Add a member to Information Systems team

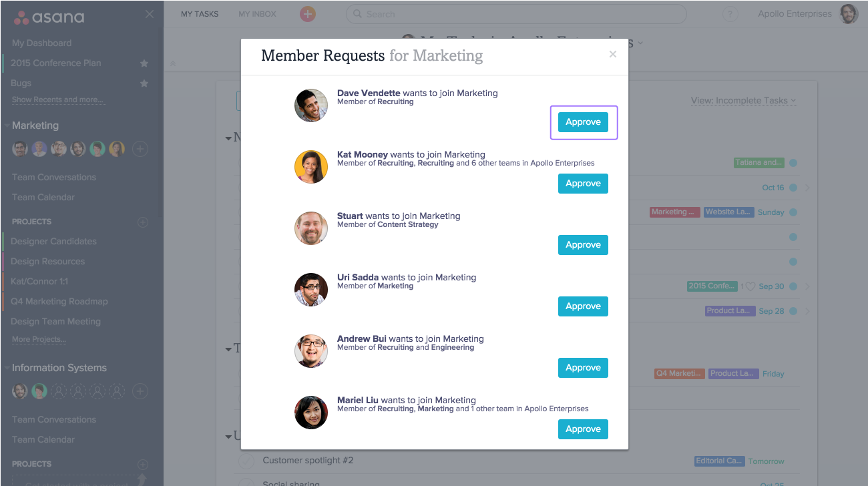(140, 391)
